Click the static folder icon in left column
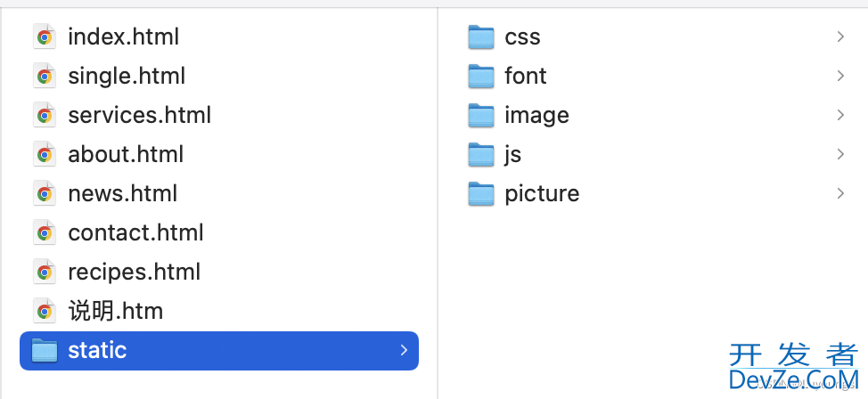The image size is (868, 399). (x=45, y=350)
